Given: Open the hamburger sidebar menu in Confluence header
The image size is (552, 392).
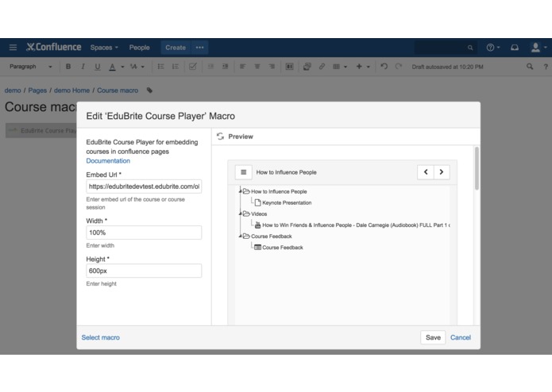Looking at the screenshot, I should 13,47.
